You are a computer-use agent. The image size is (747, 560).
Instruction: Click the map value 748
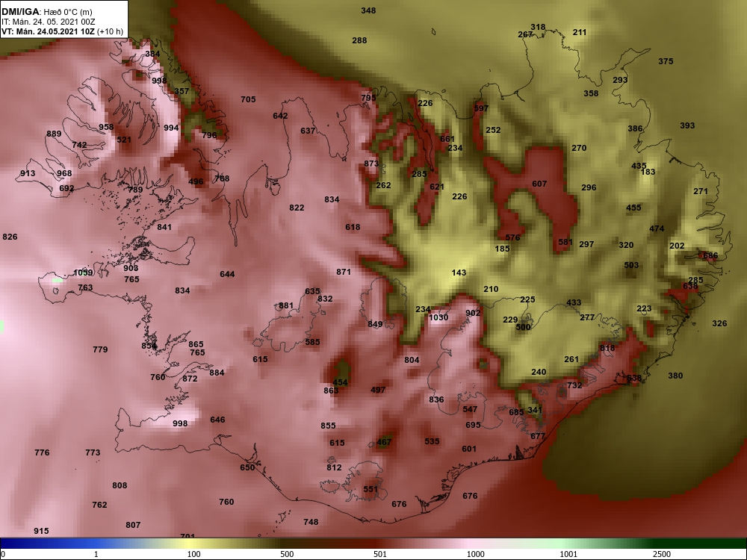tap(311, 522)
